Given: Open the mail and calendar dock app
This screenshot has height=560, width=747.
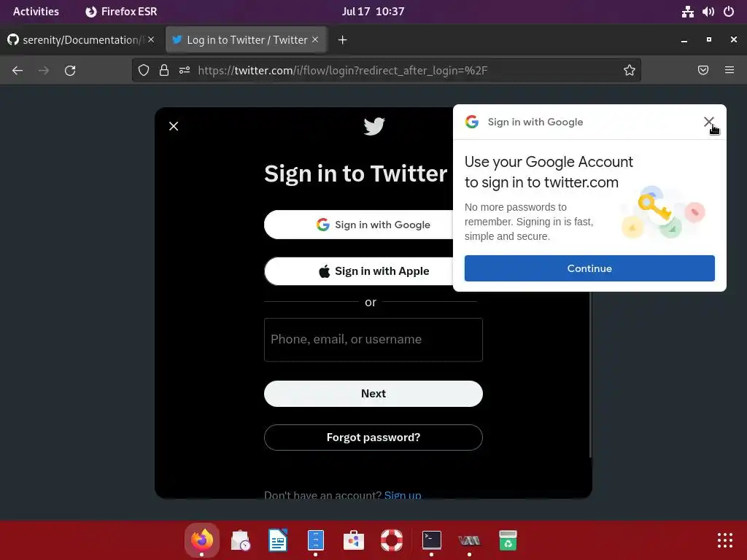Looking at the screenshot, I should pyautogui.click(x=241, y=540).
